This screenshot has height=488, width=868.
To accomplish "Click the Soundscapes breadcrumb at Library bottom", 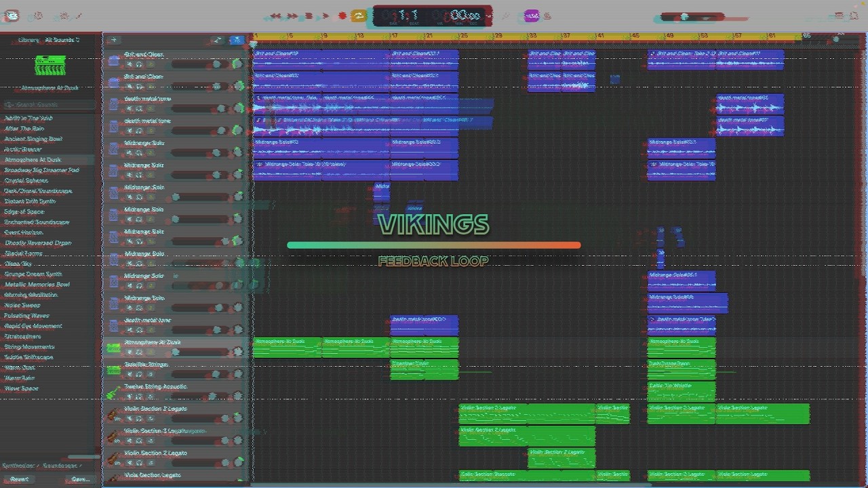I will [61, 466].
